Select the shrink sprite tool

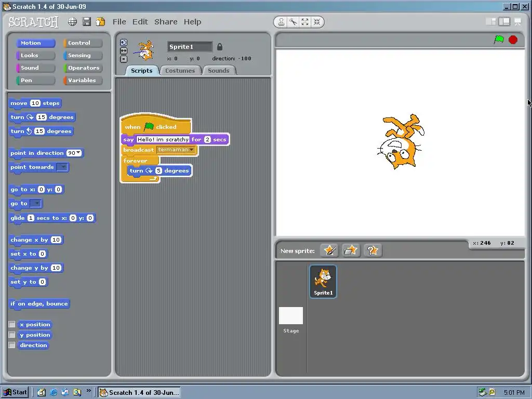coord(317,22)
